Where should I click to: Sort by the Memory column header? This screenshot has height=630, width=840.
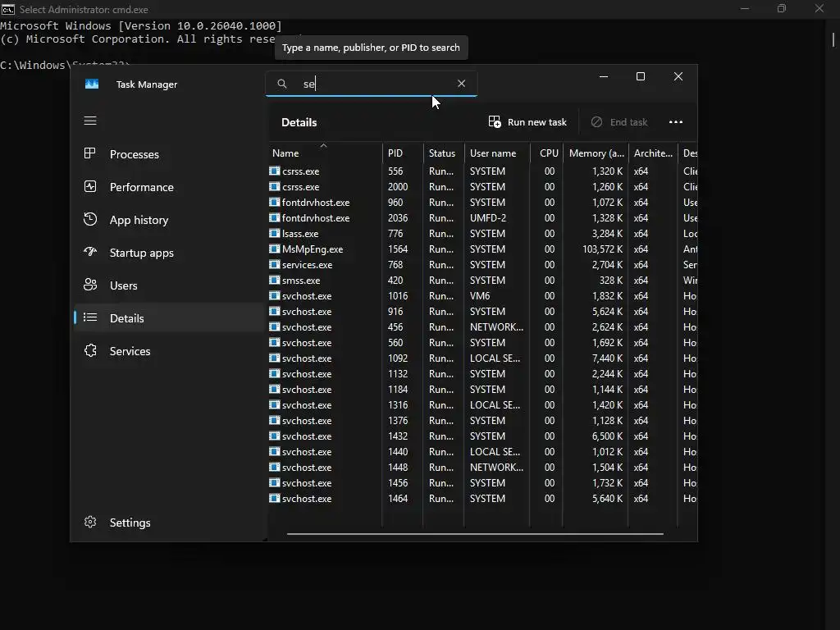(x=596, y=153)
